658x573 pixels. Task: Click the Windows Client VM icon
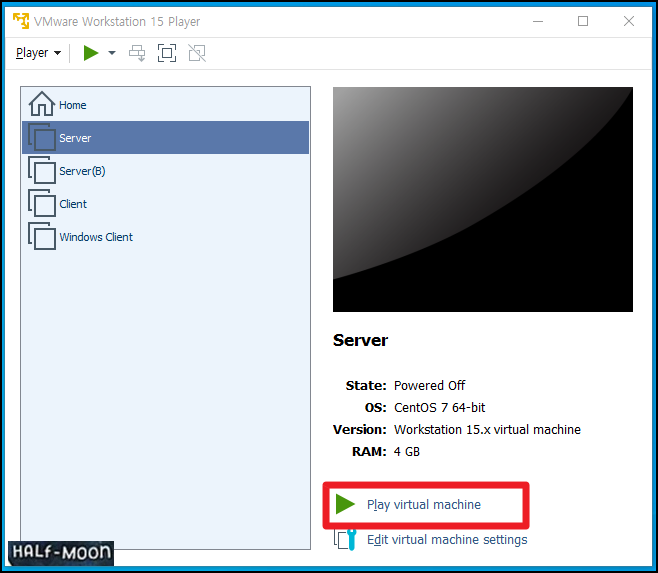(42, 236)
